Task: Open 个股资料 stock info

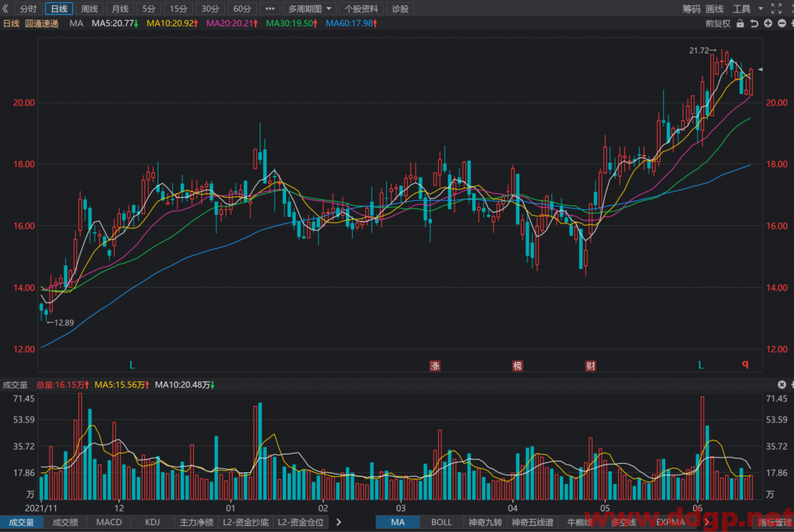Action: (x=361, y=9)
